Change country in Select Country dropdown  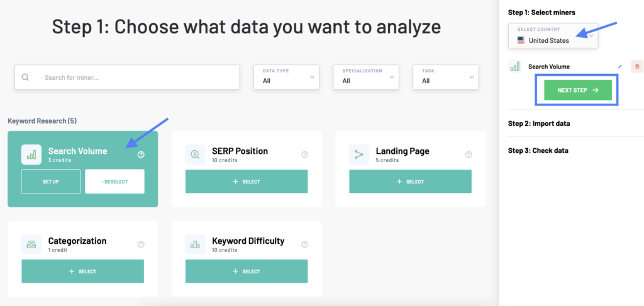click(553, 36)
